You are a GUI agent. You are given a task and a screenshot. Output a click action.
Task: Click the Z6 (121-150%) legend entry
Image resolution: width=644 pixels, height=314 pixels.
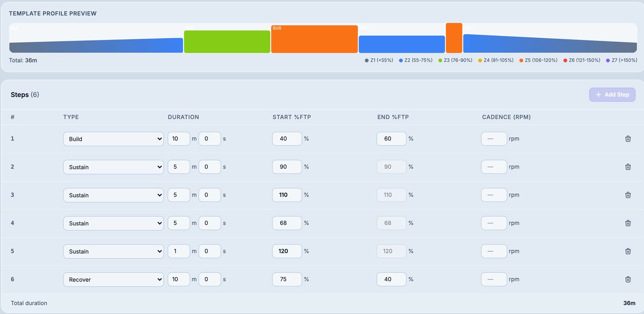click(582, 60)
